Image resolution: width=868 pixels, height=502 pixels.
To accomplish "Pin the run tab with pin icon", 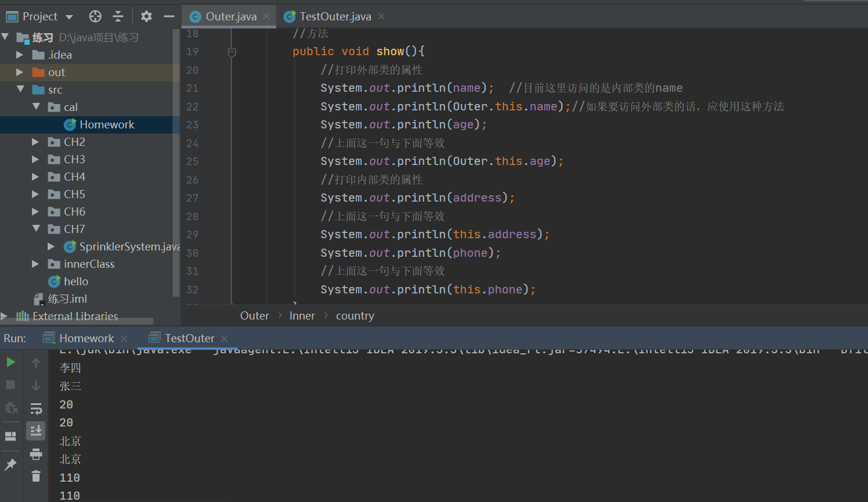I will pyautogui.click(x=10, y=464).
